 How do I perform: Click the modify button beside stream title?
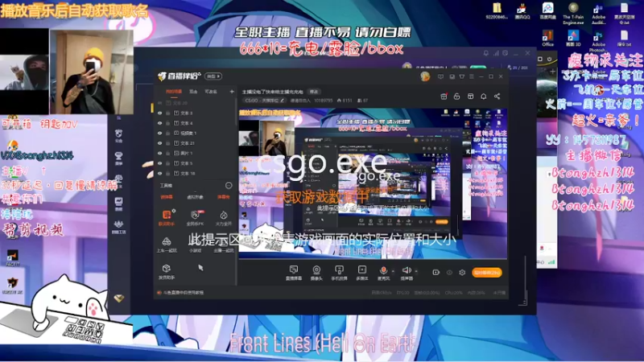pos(314,92)
